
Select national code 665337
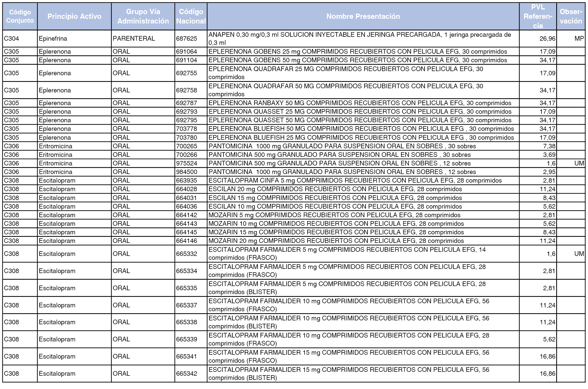[x=191, y=305]
